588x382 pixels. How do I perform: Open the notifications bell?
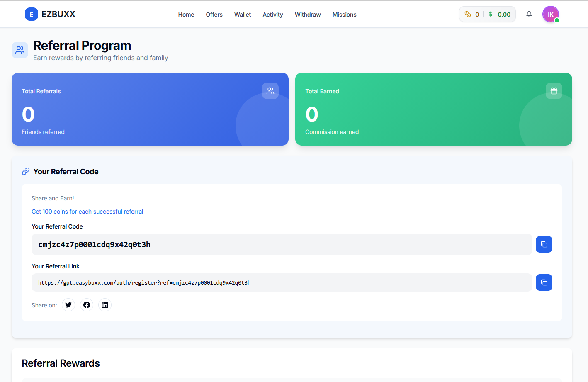[529, 14]
